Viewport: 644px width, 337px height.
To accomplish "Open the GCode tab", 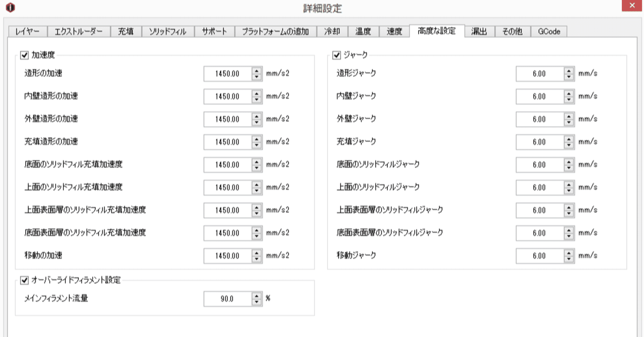I will 549,31.
